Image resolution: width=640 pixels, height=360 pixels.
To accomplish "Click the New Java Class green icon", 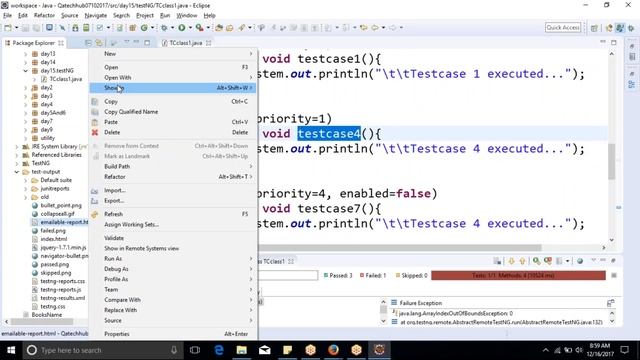I will click(x=144, y=28).
